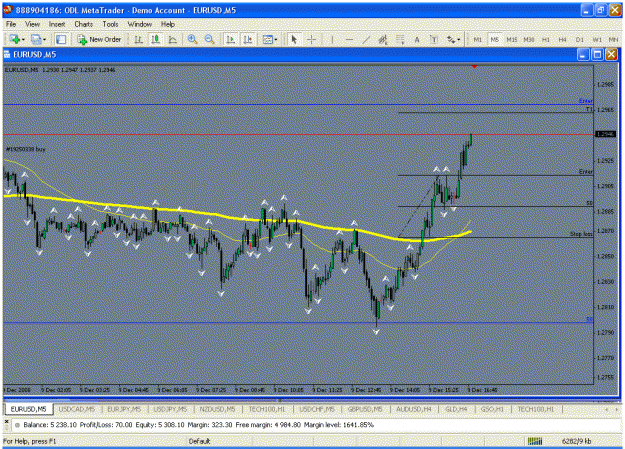Maximize the EURUSD,M5 chart window

597,55
